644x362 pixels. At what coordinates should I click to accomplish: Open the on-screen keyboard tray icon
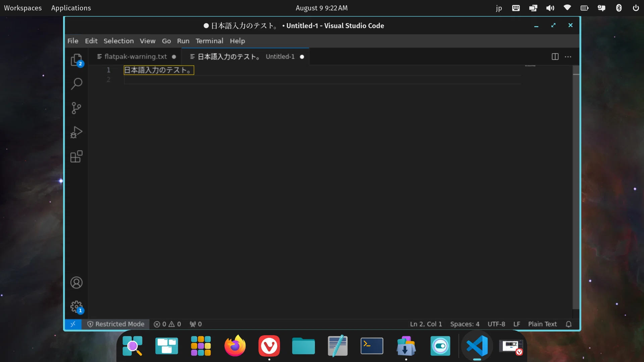point(516,8)
